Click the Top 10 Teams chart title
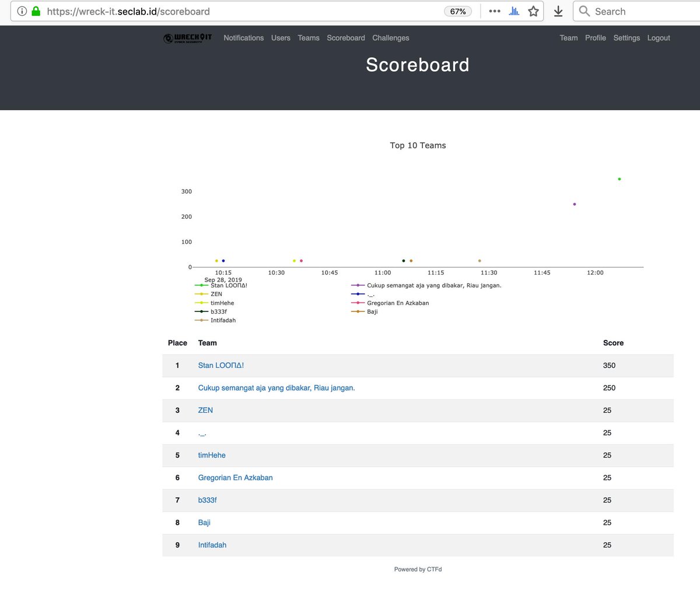The width and height of the screenshot is (700, 590). (418, 146)
